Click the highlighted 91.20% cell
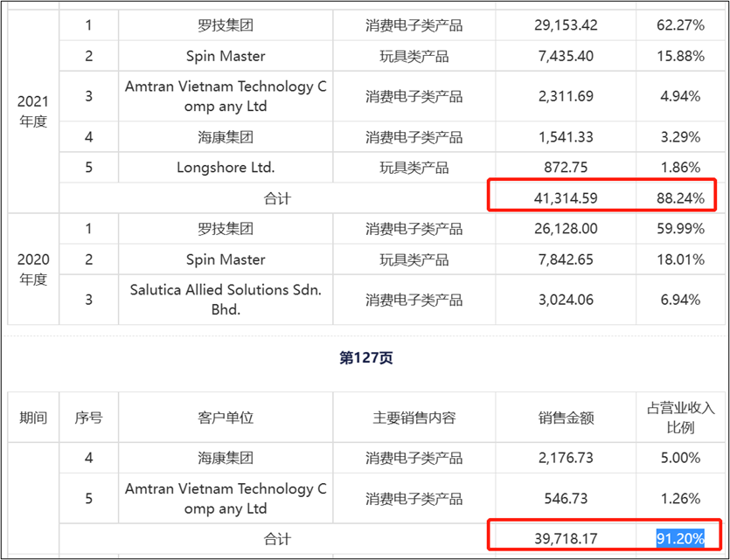The width and height of the screenshot is (730, 560). coord(680,539)
